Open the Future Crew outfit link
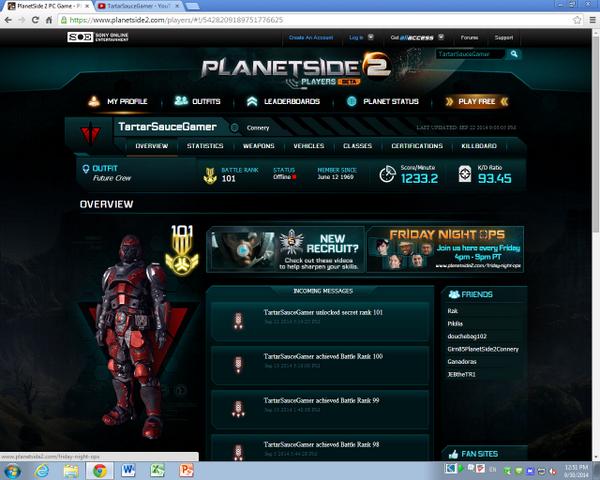Image resolution: width=600 pixels, height=480 pixels. click(112, 178)
